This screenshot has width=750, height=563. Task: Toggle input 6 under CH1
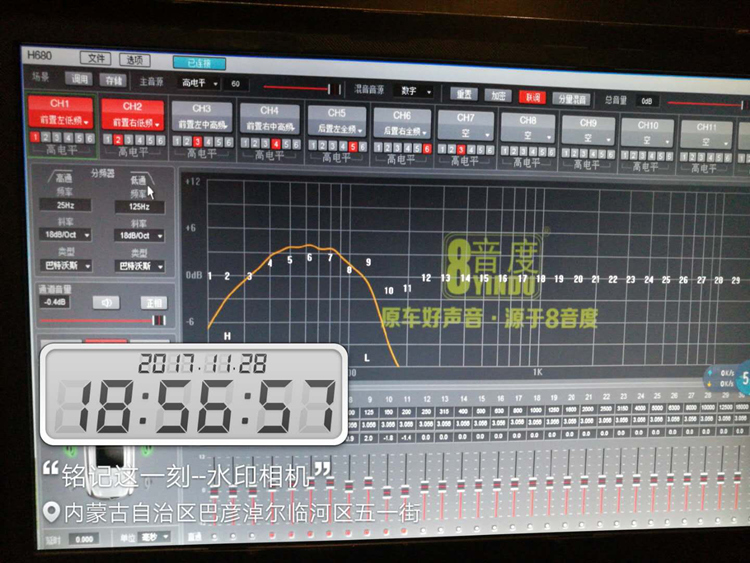coord(90,138)
